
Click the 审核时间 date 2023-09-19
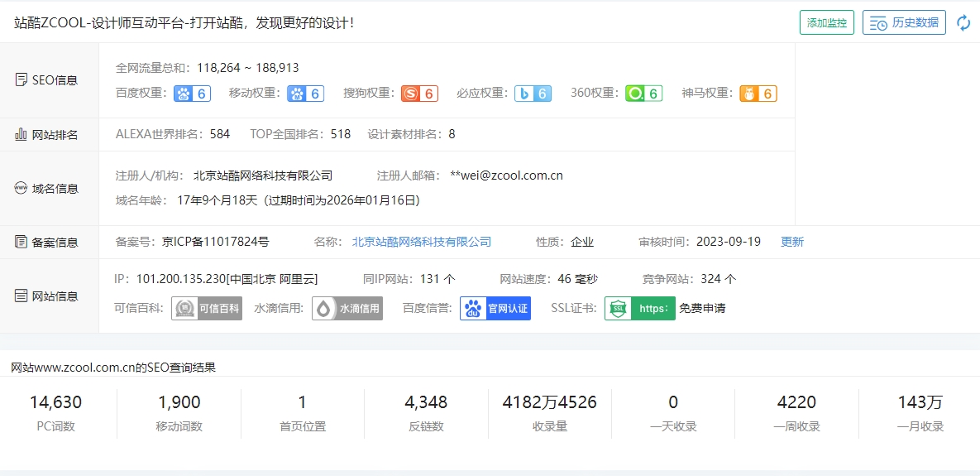pyautogui.click(x=729, y=242)
